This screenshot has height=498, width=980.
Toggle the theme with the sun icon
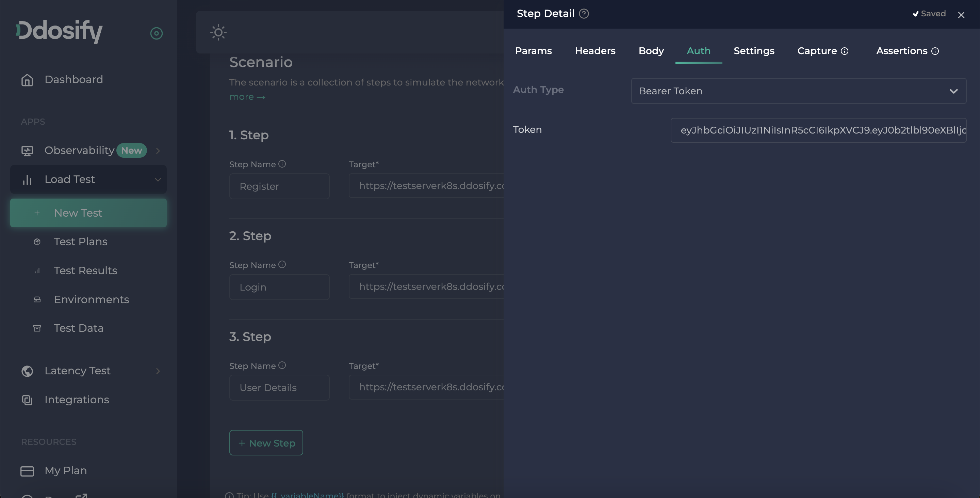[218, 32]
